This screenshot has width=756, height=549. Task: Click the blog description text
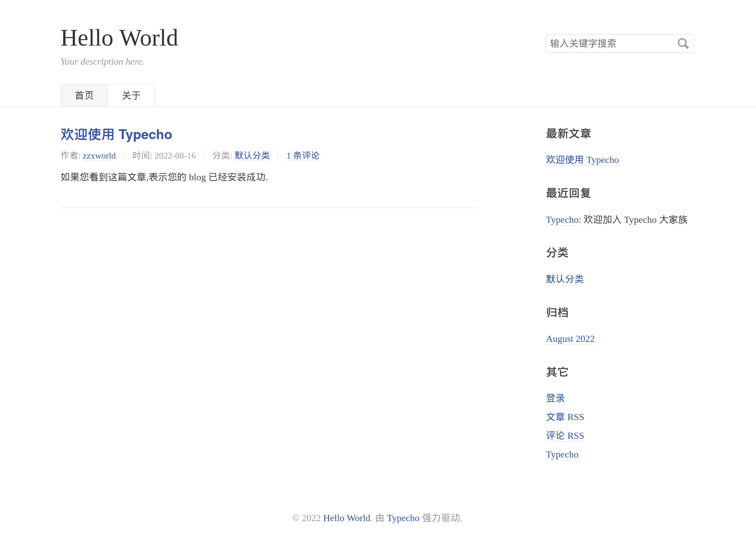(102, 62)
